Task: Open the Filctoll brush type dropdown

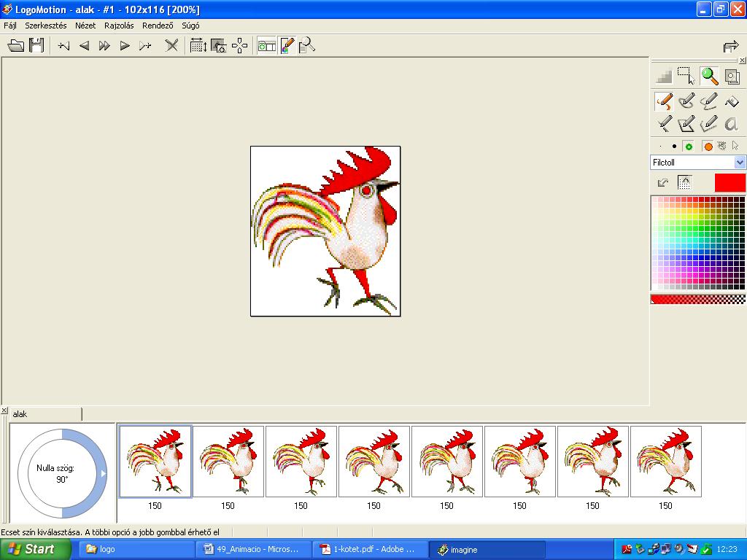Action: tap(740, 163)
